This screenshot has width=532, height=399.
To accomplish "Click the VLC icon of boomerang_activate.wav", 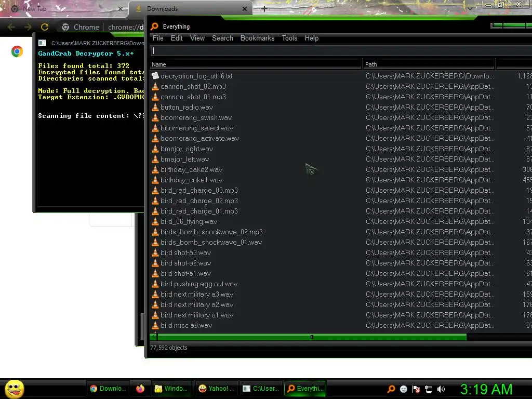I will pyautogui.click(x=155, y=138).
